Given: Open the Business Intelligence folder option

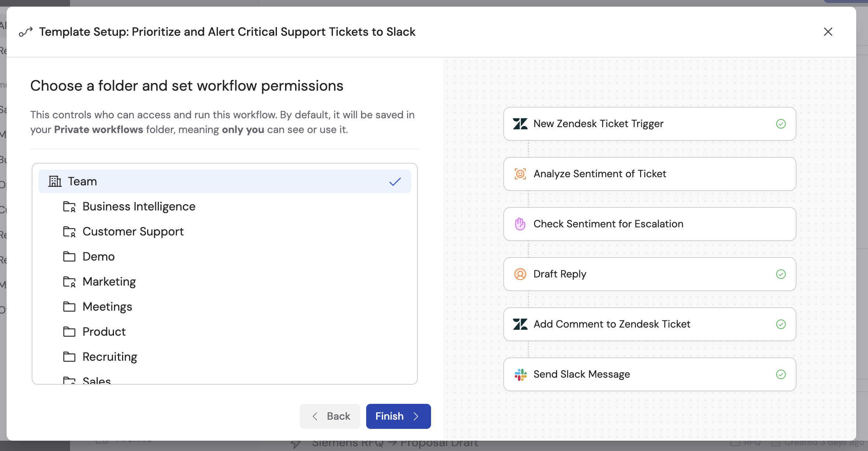Looking at the screenshot, I should point(139,206).
